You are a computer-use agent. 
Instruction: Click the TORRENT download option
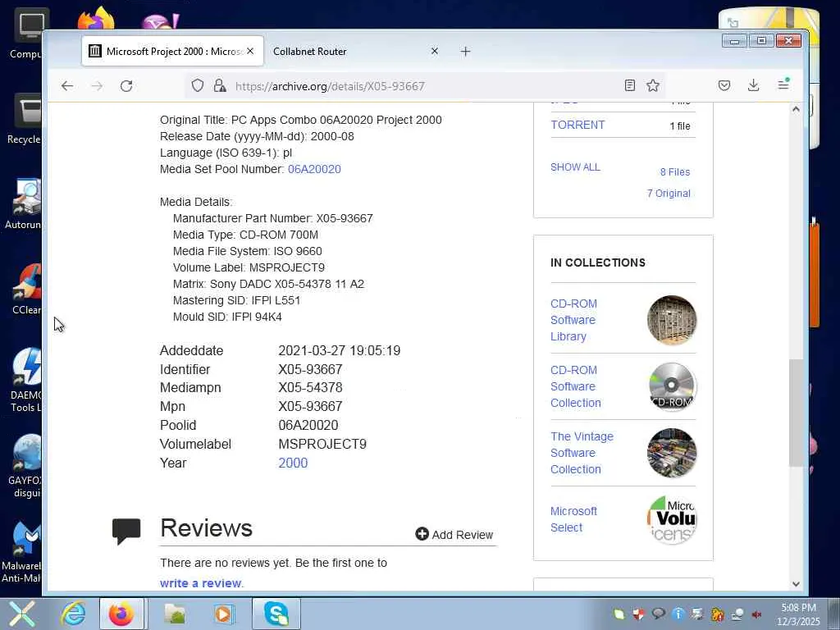click(x=577, y=125)
